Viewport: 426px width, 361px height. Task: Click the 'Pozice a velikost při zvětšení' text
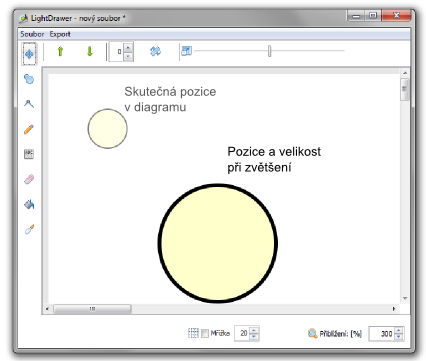[274, 159]
